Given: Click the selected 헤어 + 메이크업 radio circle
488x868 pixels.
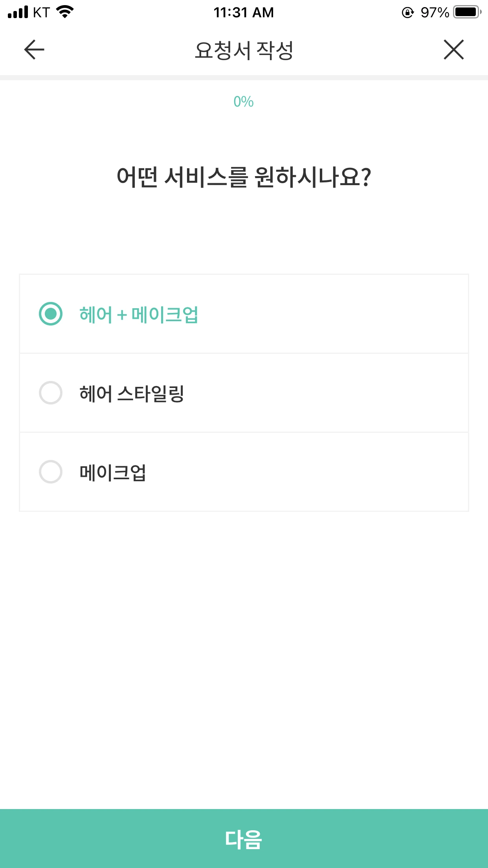Looking at the screenshot, I should click(51, 314).
